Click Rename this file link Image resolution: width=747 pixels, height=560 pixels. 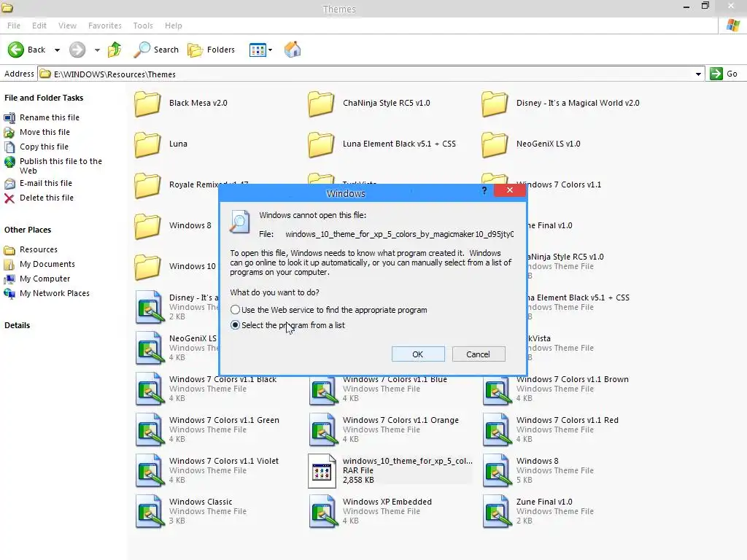coord(50,117)
